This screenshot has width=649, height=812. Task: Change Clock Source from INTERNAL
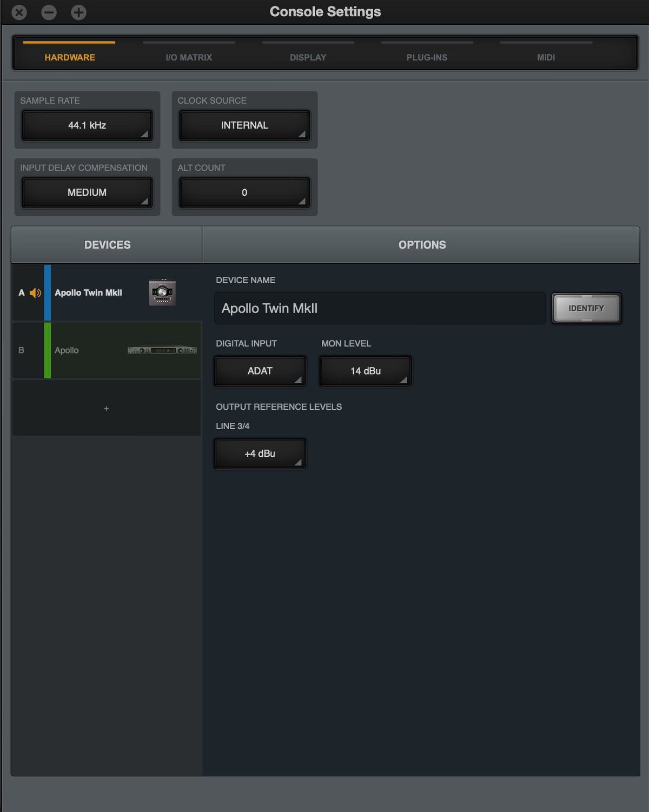pos(244,125)
